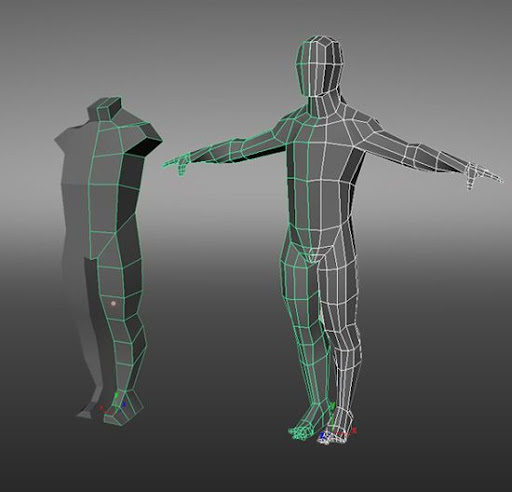Grab the red X-axis handle on the half-body gizmo
Viewport: 512px width, 492px height.
coord(102,408)
